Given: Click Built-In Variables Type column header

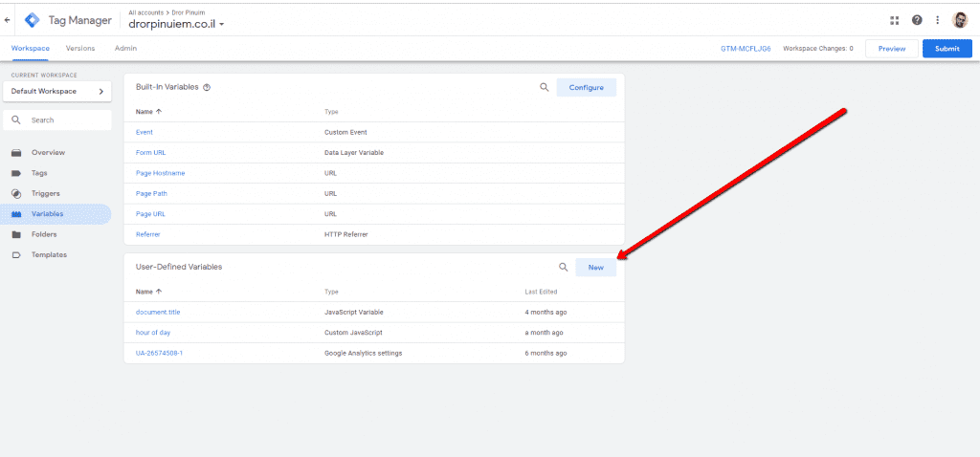Looking at the screenshot, I should pos(331,112).
